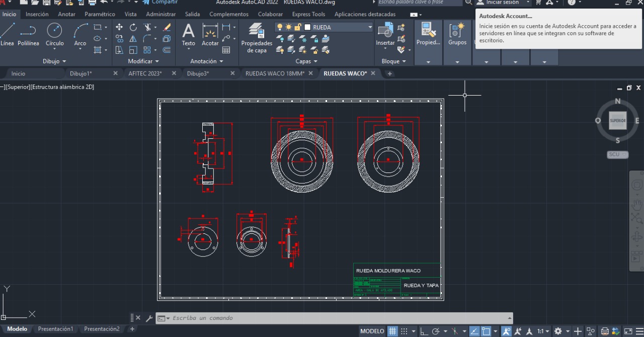Switch to the Presentación1 layout
The image size is (644, 337).
pyautogui.click(x=55, y=329)
